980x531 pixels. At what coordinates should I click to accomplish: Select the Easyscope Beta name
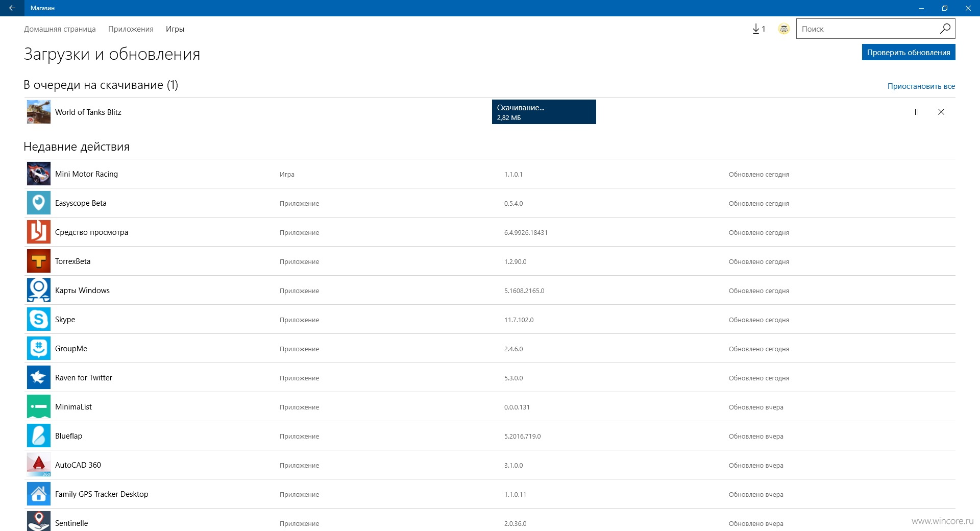81,203
